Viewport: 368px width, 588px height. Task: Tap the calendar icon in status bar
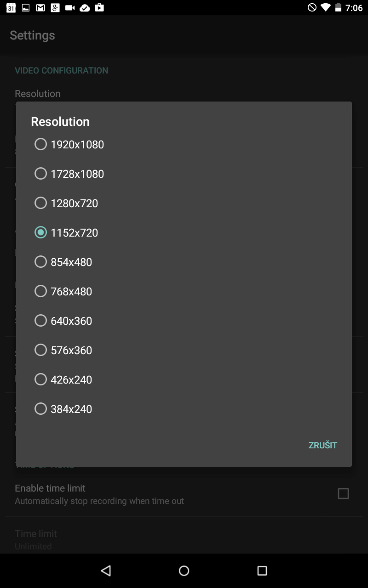11,8
